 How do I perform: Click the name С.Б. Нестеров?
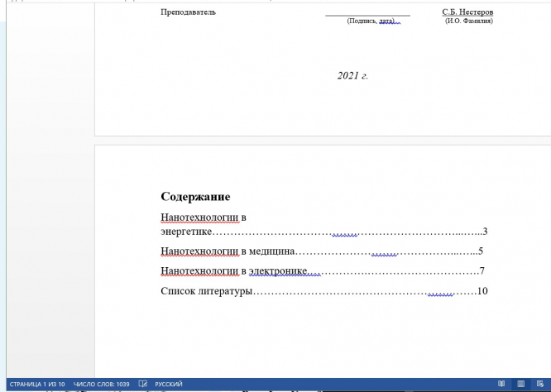click(x=467, y=12)
